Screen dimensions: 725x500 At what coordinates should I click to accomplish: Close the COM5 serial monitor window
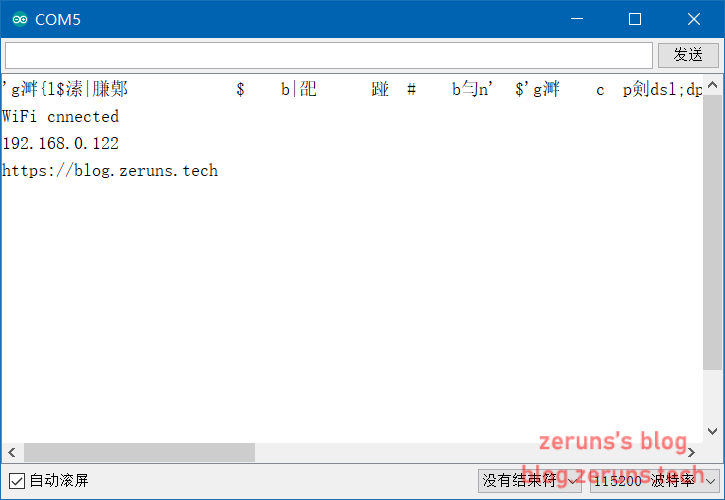(x=693, y=19)
